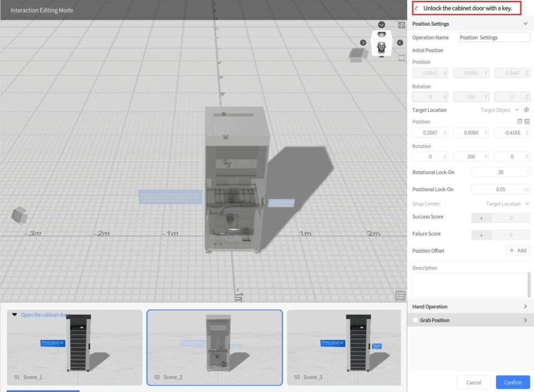Click the pencil edit icon beside the title
This screenshot has width=534, height=392.
[416, 8]
